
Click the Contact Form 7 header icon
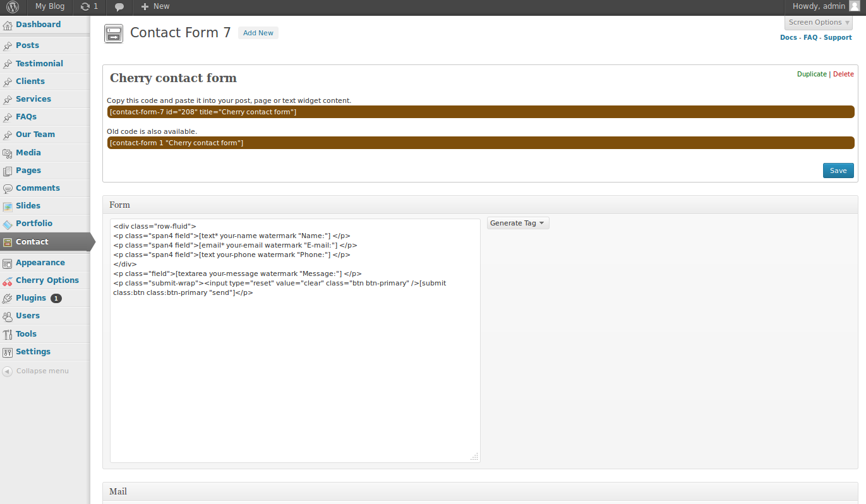tap(114, 33)
